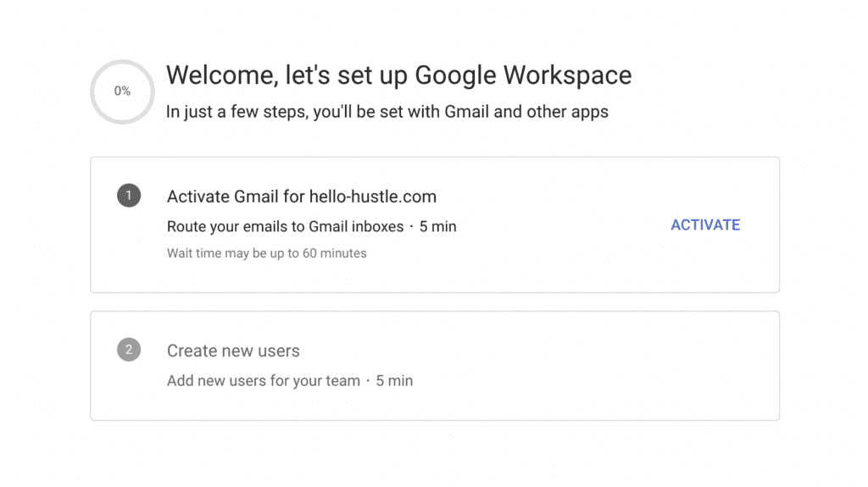Click the hello-hustle.com domain name
This screenshot has width=868, height=487.
tap(373, 196)
